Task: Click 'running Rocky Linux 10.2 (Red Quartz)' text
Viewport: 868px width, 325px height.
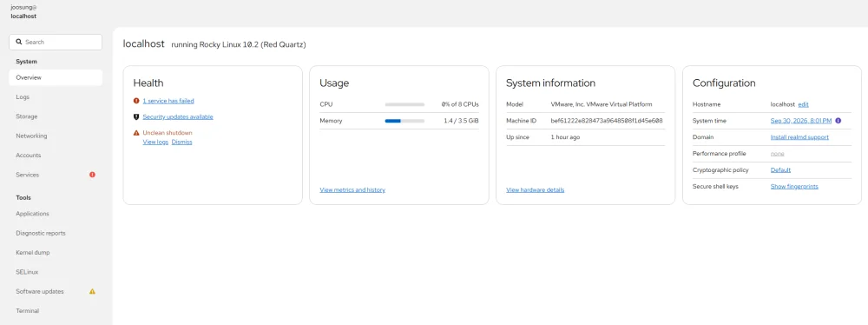Action: coord(239,44)
